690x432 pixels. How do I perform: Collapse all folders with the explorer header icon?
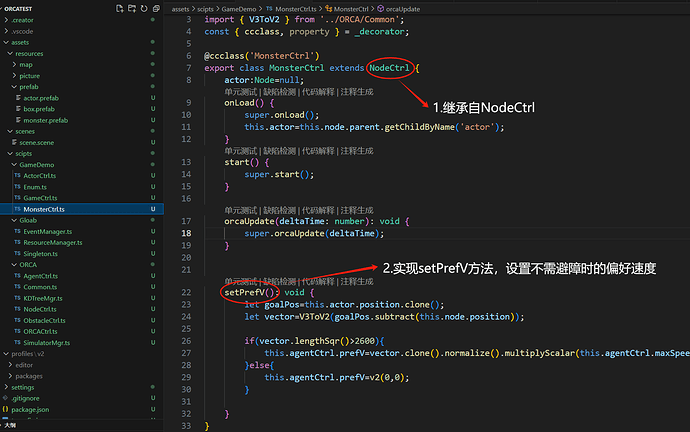pos(156,8)
